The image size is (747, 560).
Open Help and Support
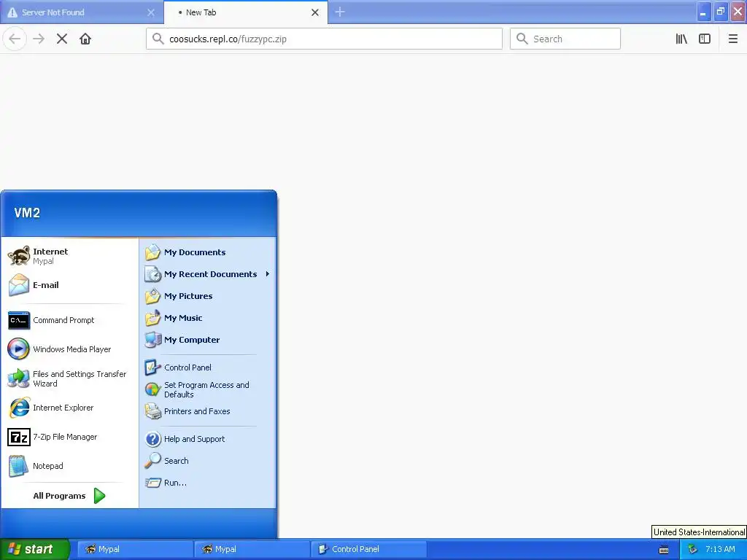(x=208, y=439)
